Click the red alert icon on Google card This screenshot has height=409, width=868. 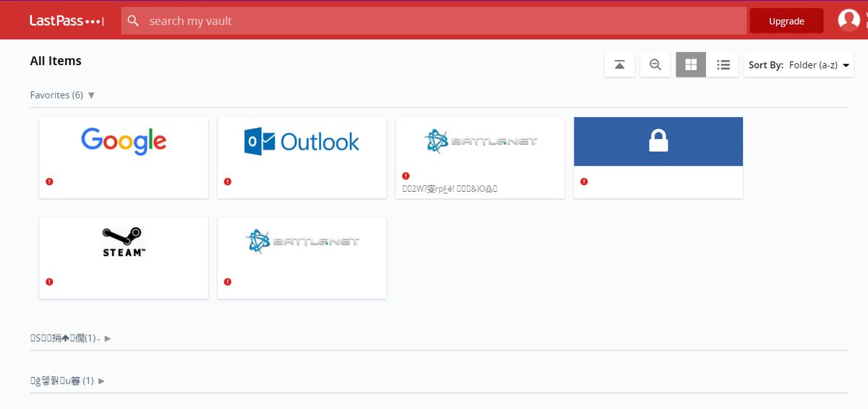pyautogui.click(x=49, y=182)
